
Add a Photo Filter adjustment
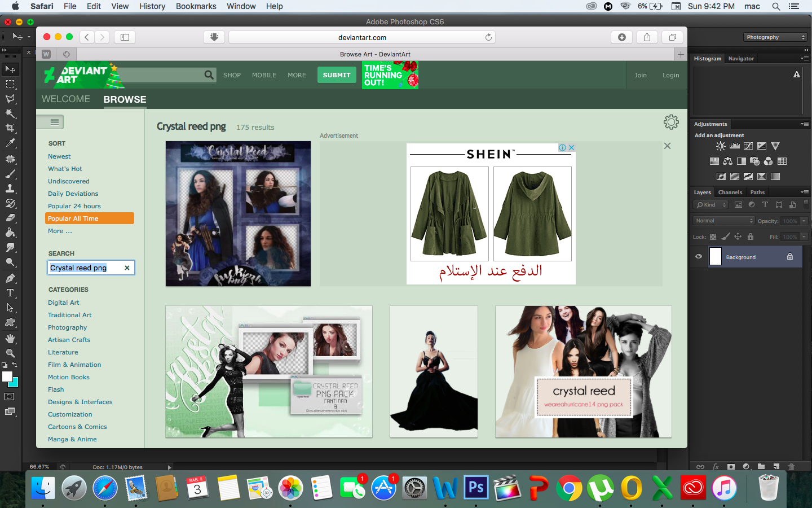coord(754,161)
